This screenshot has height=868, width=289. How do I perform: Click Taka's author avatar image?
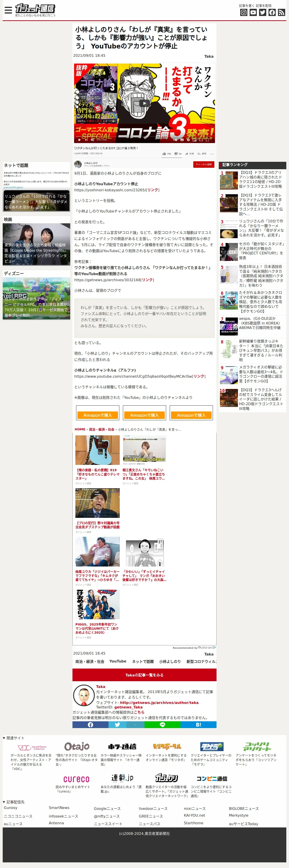pyautogui.click(x=84, y=695)
